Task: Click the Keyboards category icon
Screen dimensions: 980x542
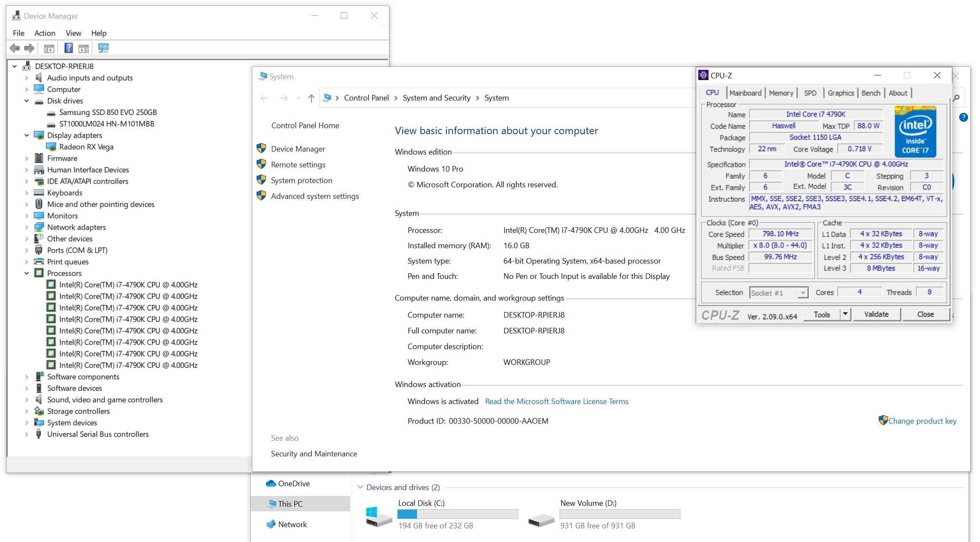Action: (39, 192)
